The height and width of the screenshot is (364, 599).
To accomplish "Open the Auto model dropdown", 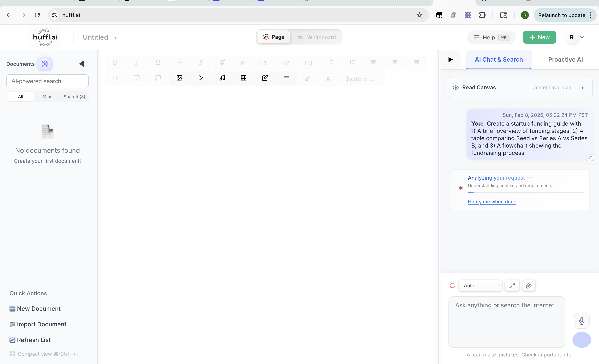I will pos(480,286).
